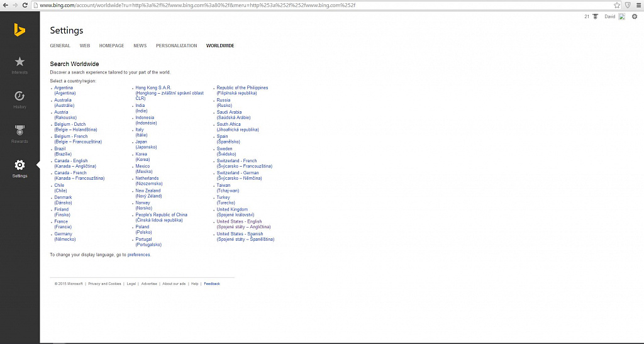644x344 pixels.
Task: Choose Japan region link
Action: tap(146, 144)
